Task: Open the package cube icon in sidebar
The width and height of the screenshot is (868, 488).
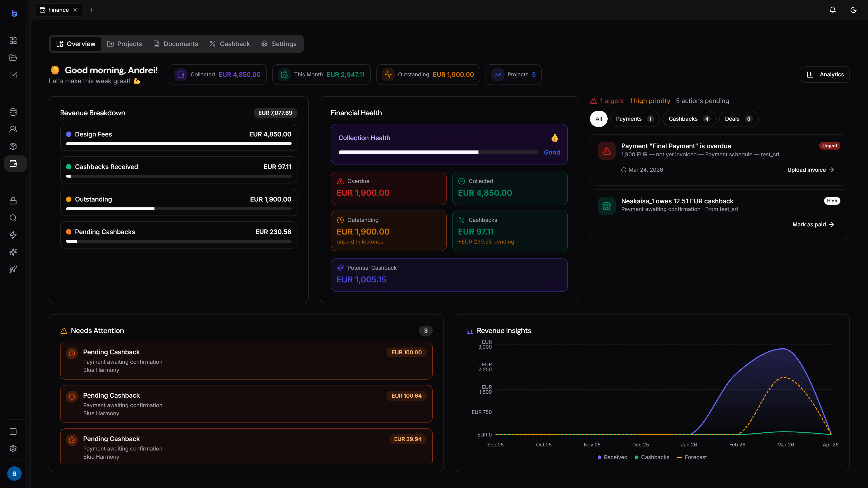Action: 13,146
